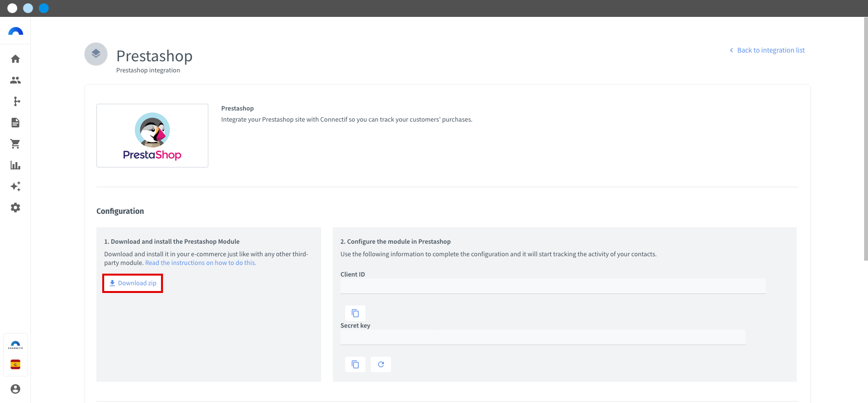Copy the Client ID value
The image size is (868, 403).
click(x=355, y=313)
